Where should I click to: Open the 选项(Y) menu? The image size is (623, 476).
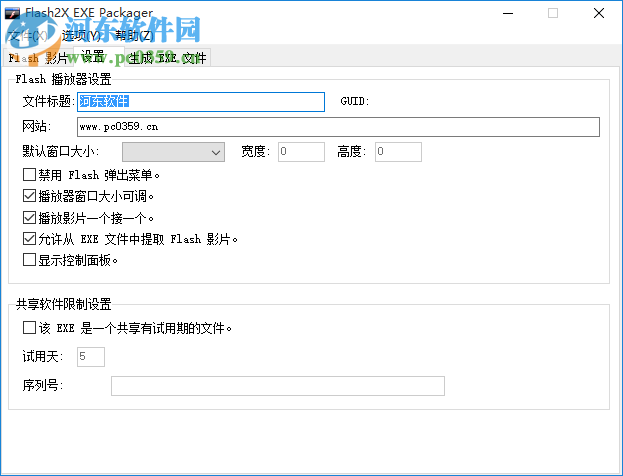coord(81,36)
